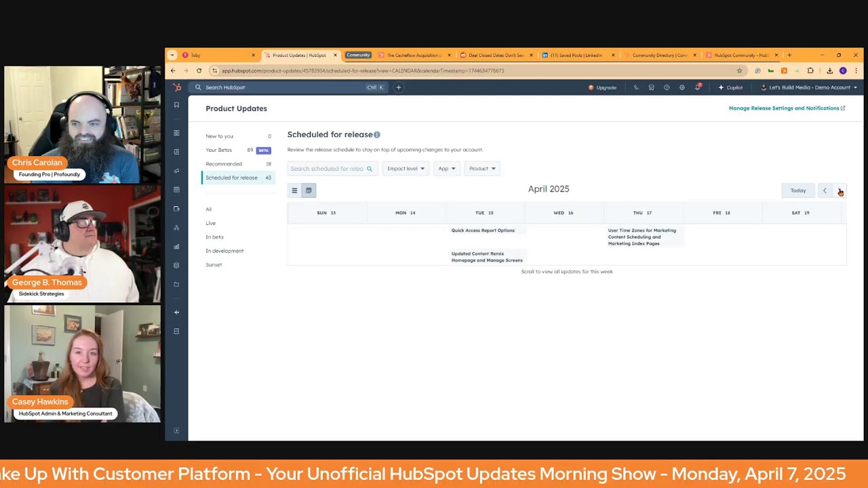Screen dimensions: 868x488
Task: Click the Today button
Action: pos(798,190)
